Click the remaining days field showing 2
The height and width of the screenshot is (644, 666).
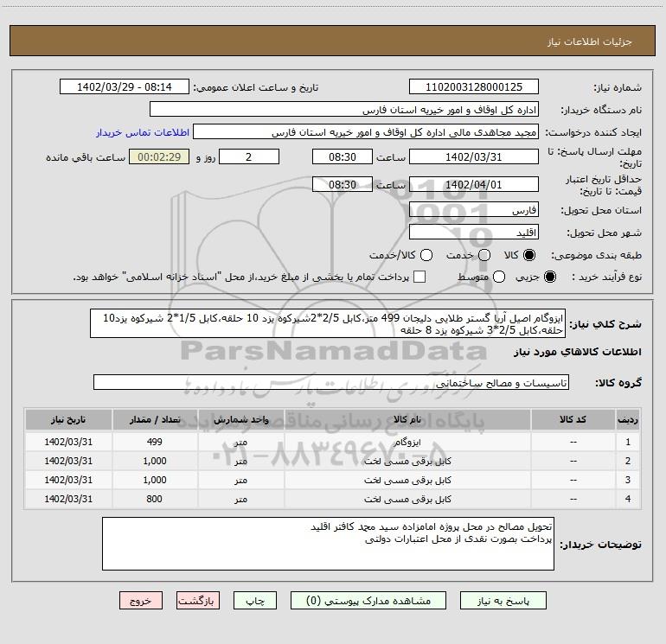tap(249, 156)
